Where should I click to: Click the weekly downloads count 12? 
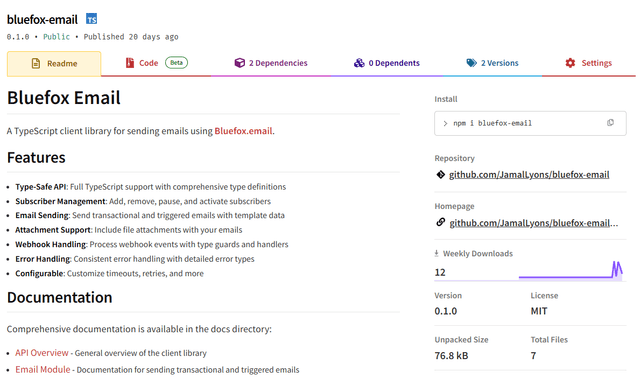[x=440, y=273]
